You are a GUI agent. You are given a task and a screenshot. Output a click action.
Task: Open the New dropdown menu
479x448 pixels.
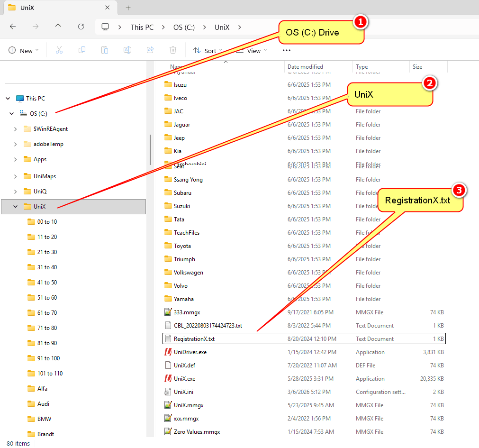click(24, 51)
